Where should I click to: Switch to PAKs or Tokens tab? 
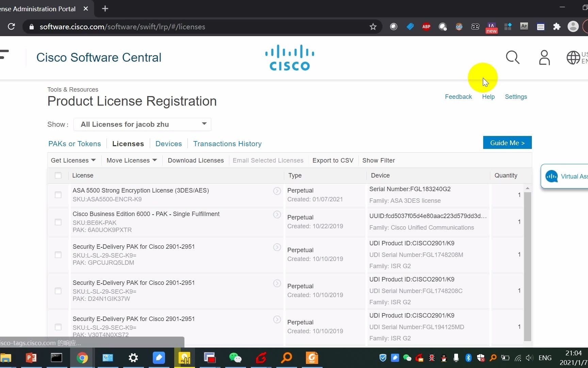75,144
